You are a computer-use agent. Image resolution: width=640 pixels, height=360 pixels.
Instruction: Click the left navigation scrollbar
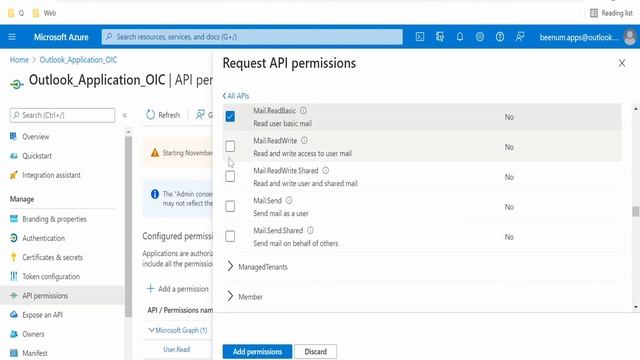128,227
